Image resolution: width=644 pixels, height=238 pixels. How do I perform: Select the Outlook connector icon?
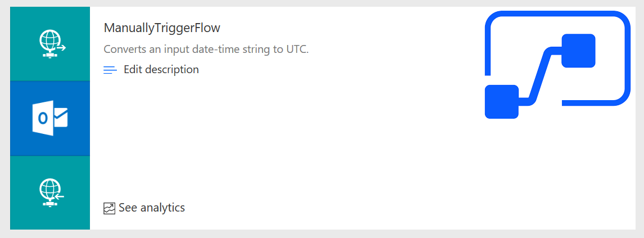pyautogui.click(x=50, y=118)
